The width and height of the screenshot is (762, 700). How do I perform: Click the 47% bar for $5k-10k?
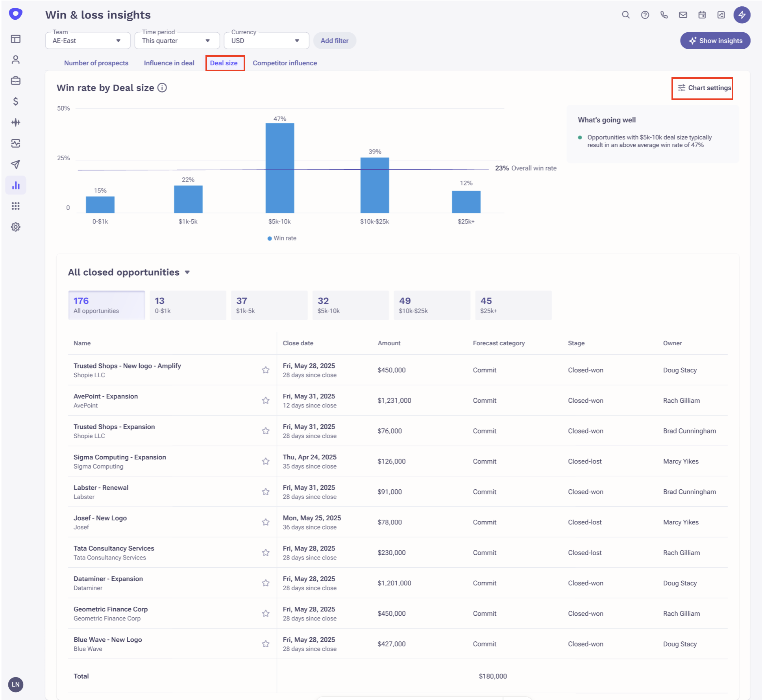pos(279,168)
